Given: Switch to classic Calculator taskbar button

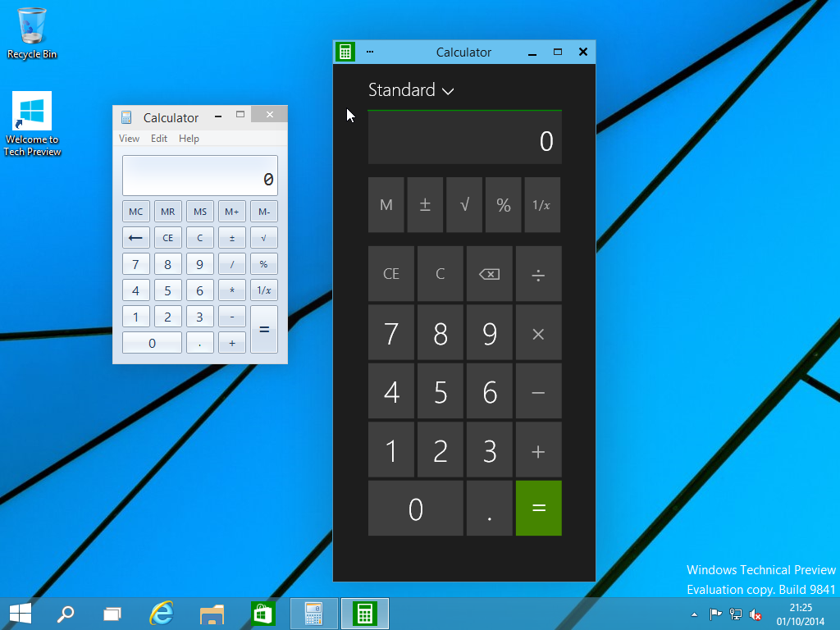Looking at the screenshot, I should [x=314, y=614].
